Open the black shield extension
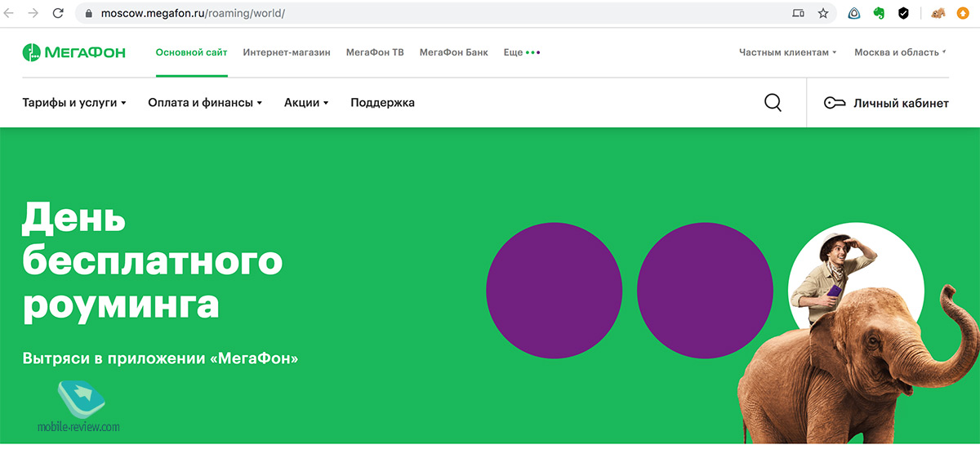Screen dimensions: 980x467 (903, 13)
